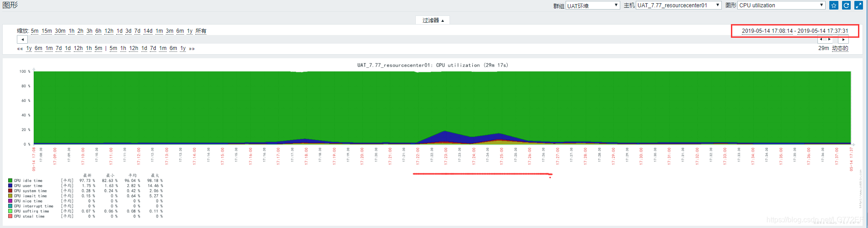
Task: Click the CPU user time legend label
Action: pos(28,186)
